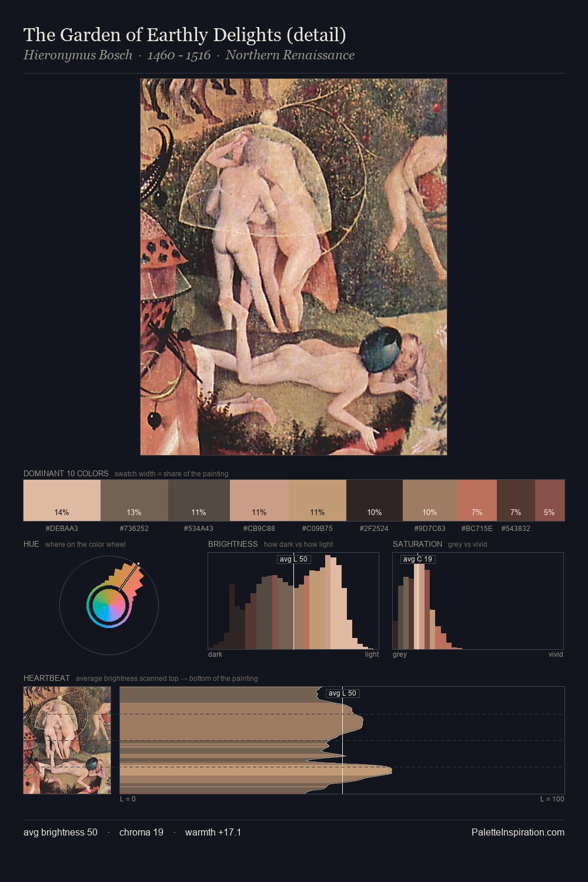Click the 'L = 0' axis label

click(128, 799)
